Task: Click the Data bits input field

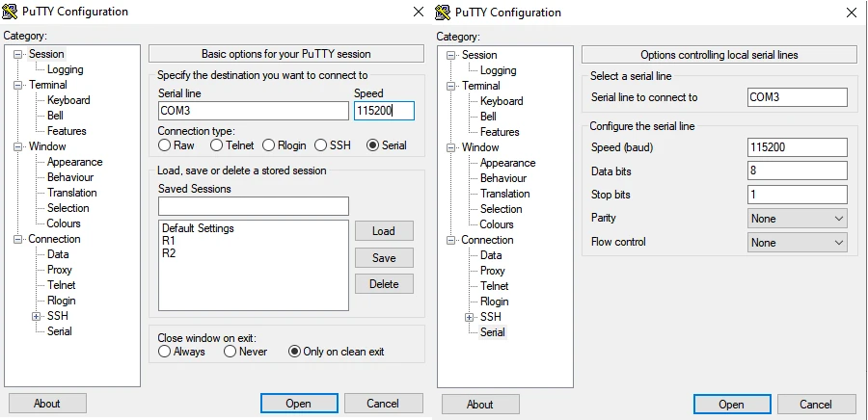Action: (797, 171)
